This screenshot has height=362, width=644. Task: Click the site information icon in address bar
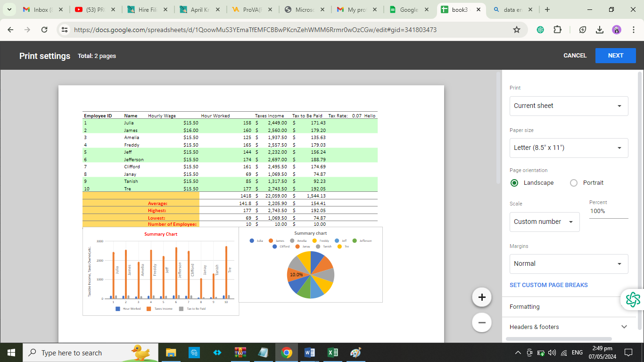pos(65,30)
